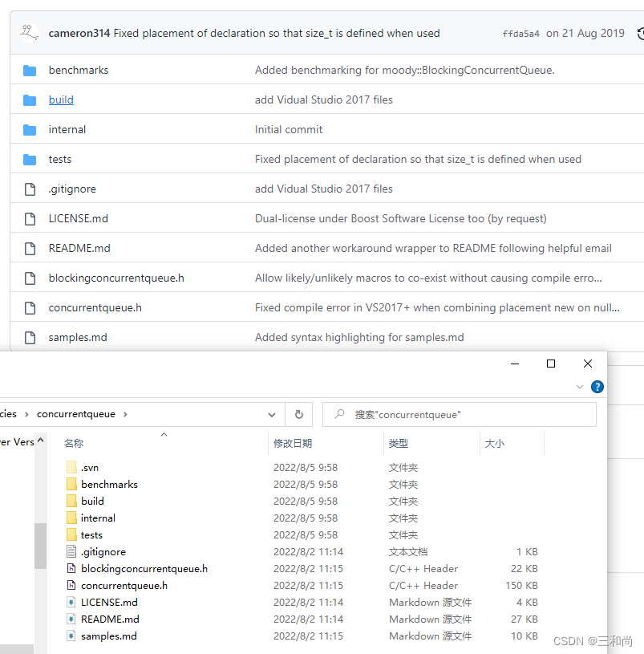Image resolution: width=644 pixels, height=654 pixels.
Task: Click the concurrentqueue.h file icon on GitHub
Action: (30, 308)
